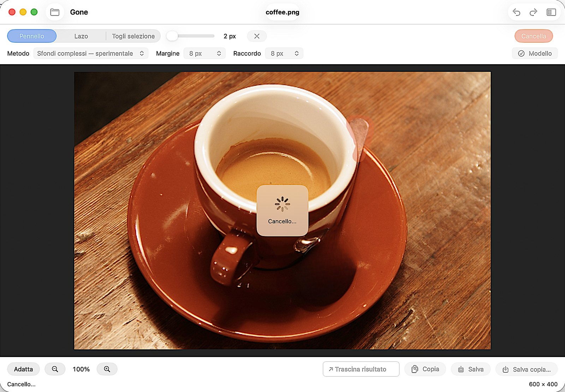Switch to the Lazo tool

click(81, 36)
